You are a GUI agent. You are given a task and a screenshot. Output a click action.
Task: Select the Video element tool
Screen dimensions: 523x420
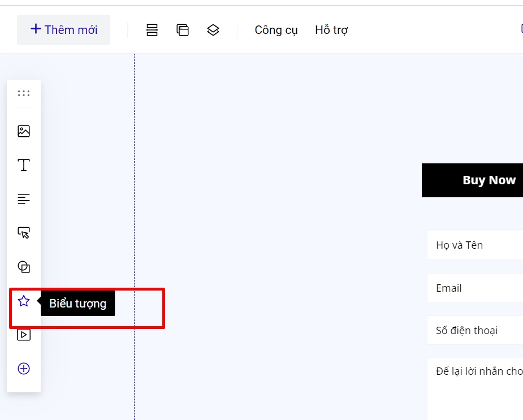pyautogui.click(x=24, y=335)
